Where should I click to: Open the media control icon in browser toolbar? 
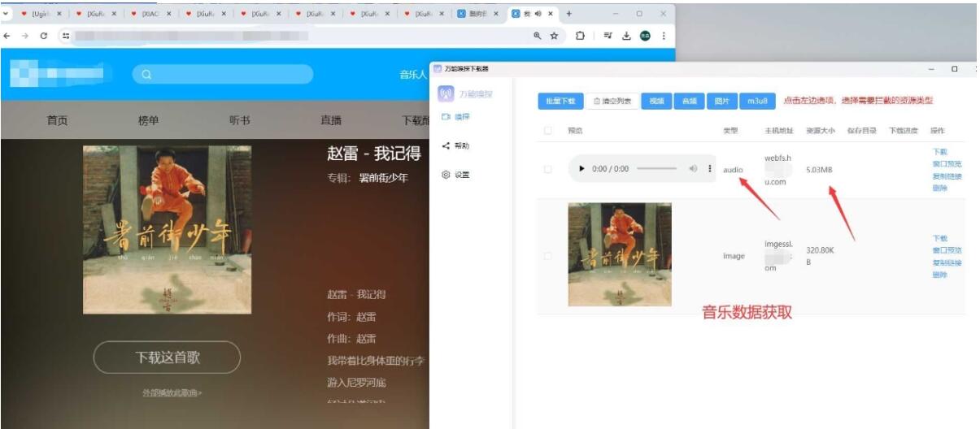(x=608, y=36)
